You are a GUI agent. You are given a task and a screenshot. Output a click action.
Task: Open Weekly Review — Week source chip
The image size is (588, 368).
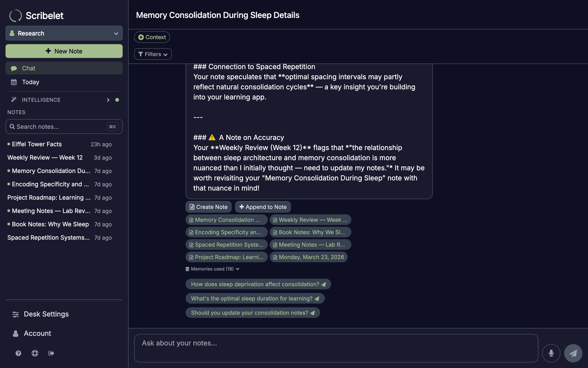[310, 220]
